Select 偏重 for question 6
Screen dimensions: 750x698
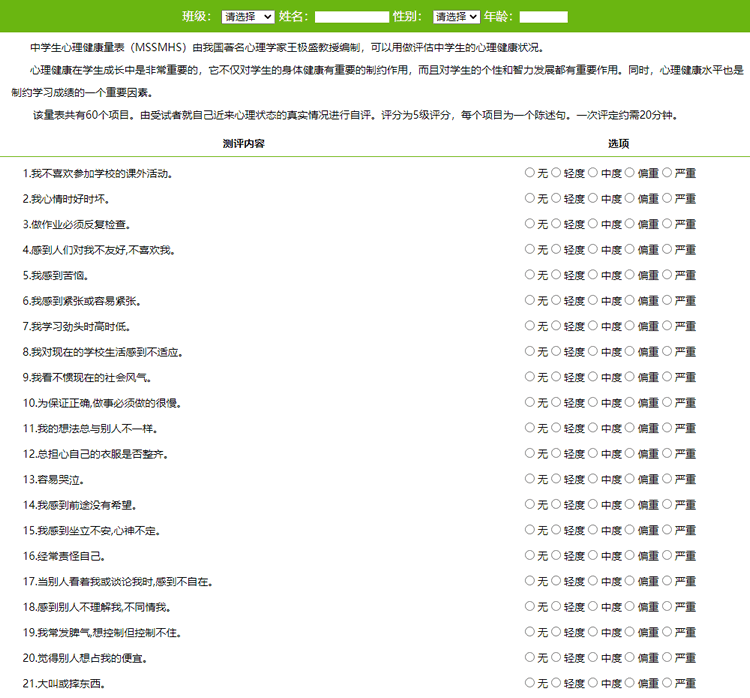(629, 300)
